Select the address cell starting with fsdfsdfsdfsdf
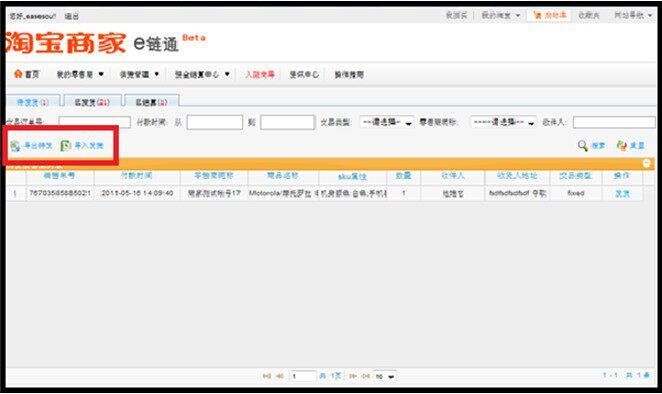Screen dimensions: 662x394 (517, 193)
